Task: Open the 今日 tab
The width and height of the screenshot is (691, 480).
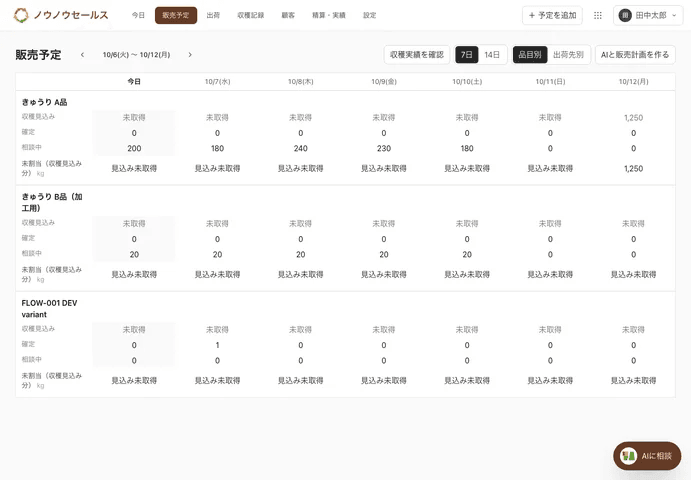Action: 138,15
